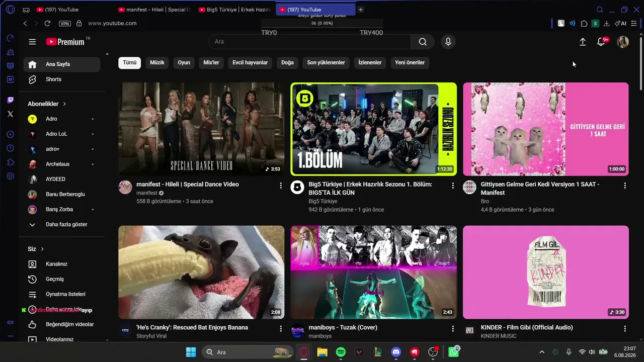Open the Easy Setup sliders icon
Viewport: 644px width, 362px height.
[x=634, y=23]
